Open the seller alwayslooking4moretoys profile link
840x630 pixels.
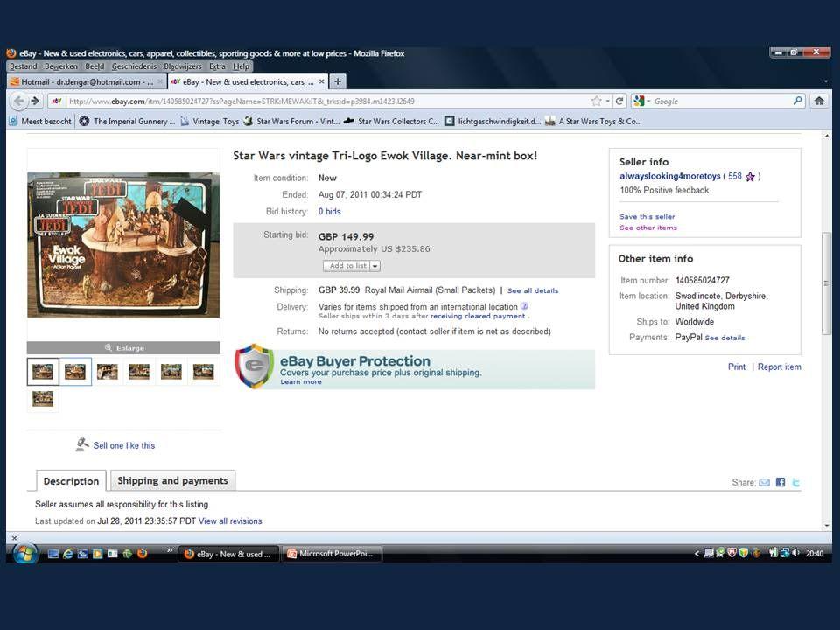[x=671, y=176]
